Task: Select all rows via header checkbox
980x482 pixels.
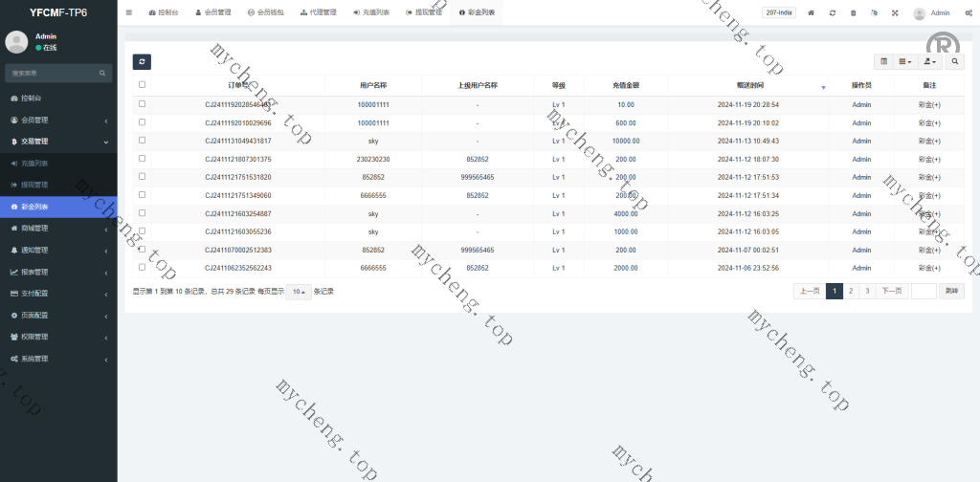Action: [143, 85]
